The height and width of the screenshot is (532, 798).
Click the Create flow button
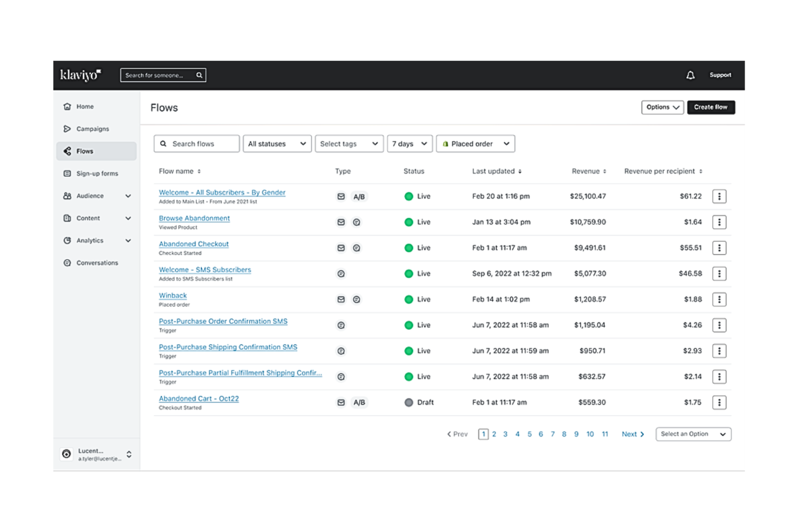pyautogui.click(x=711, y=107)
